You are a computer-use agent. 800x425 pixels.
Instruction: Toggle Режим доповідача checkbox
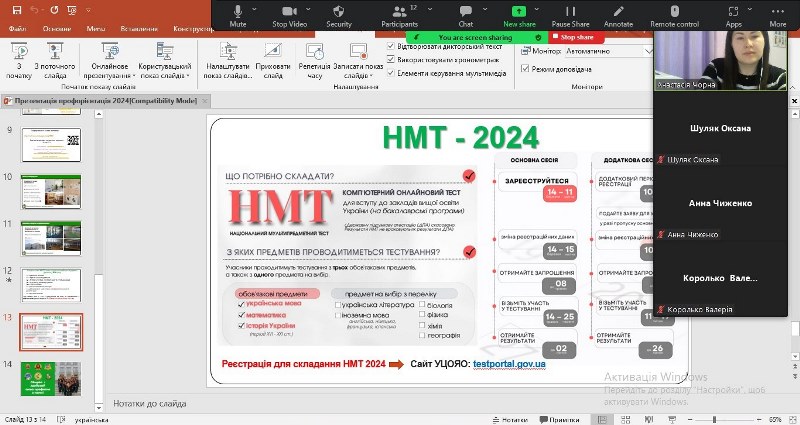point(524,68)
